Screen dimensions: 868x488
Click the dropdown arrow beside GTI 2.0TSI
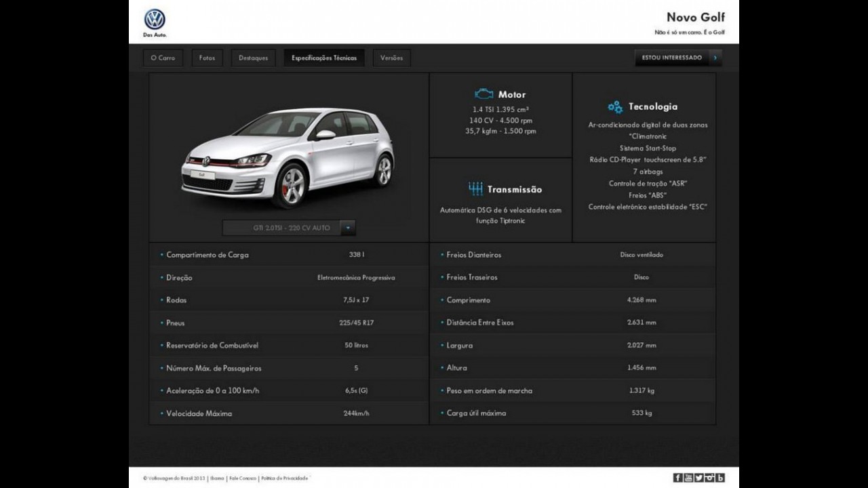point(347,228)
